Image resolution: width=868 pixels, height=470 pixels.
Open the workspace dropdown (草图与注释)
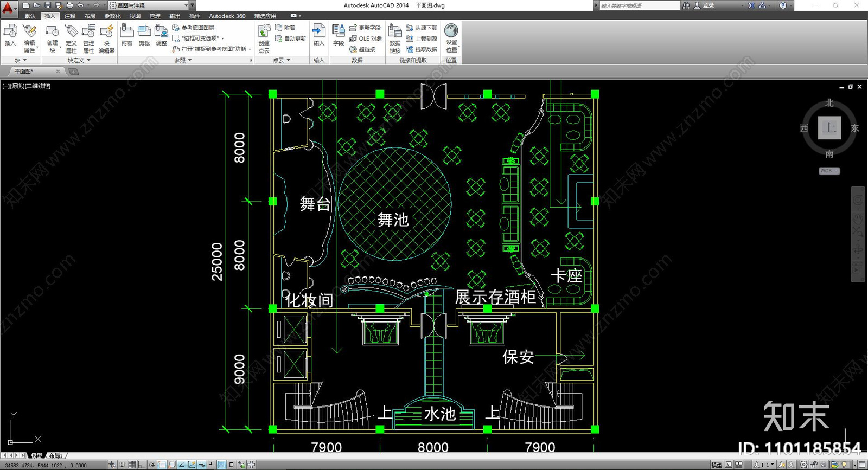(x=148, y=5)
